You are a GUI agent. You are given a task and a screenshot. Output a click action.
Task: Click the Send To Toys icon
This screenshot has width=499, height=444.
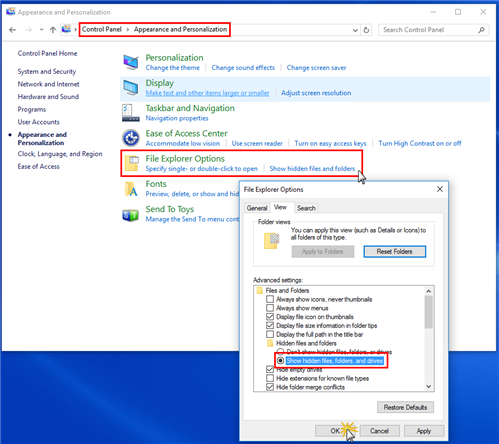point(131,215)
